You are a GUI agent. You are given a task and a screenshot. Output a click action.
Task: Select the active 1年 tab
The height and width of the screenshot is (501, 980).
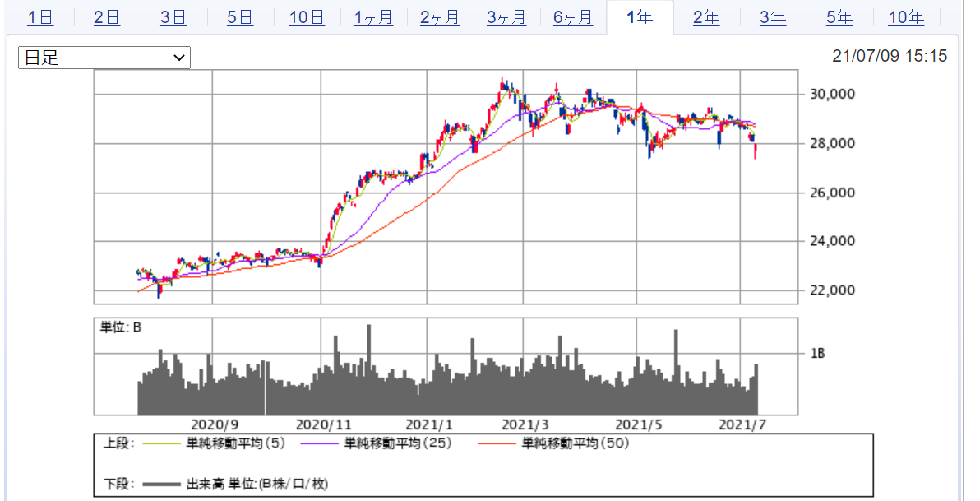point(640,17)
